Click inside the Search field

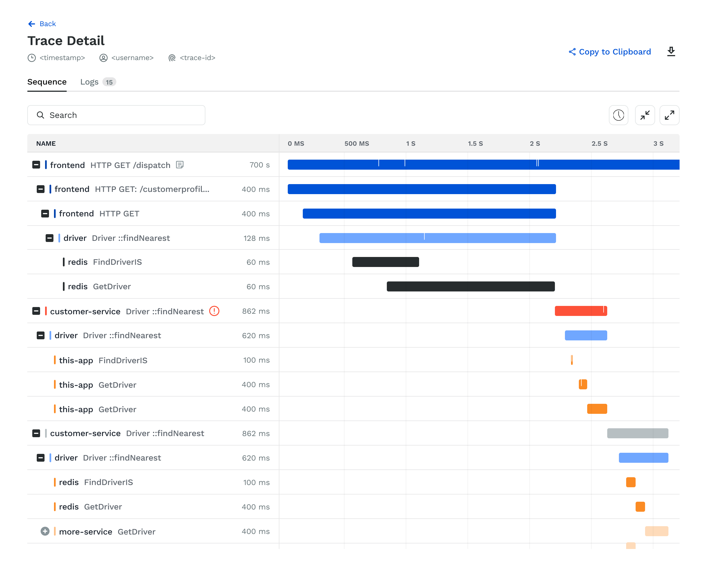tap(116, 115)
